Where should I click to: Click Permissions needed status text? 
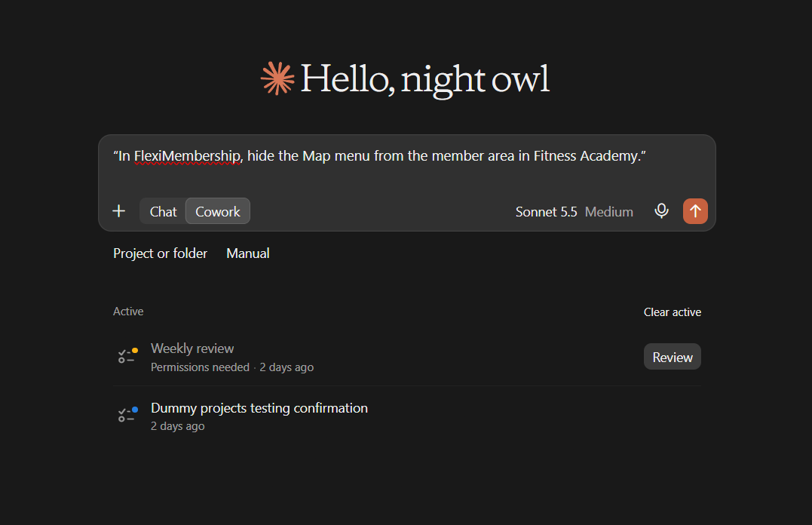[x=200, y=367]
